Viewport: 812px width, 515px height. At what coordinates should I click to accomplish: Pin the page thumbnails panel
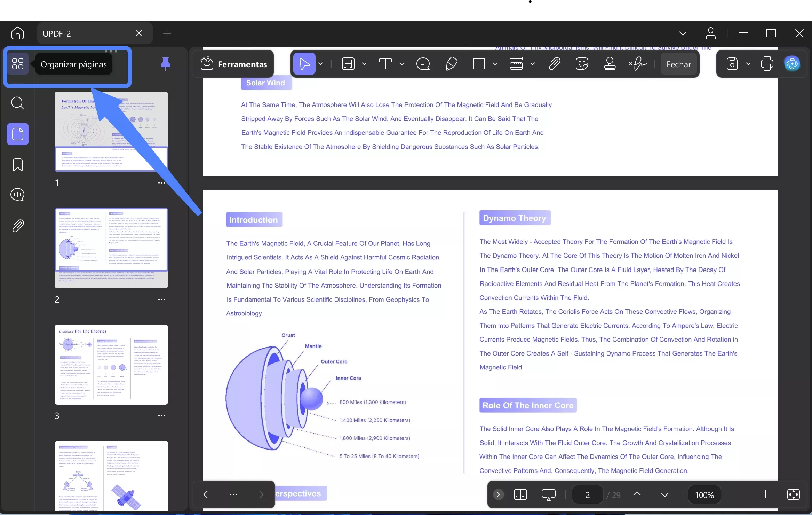tap(166, 64)
